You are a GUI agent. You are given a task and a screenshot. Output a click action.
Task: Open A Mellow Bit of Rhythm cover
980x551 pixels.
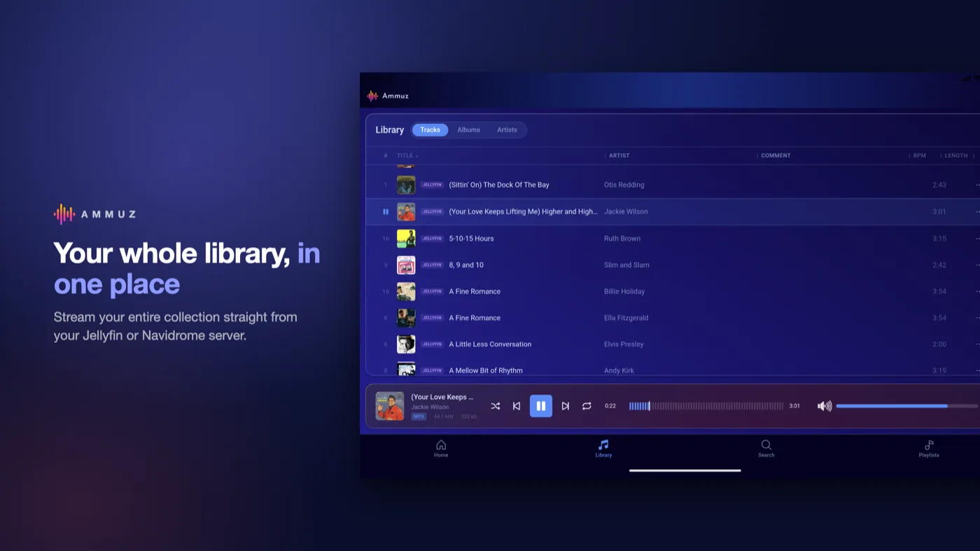(406, 369)
